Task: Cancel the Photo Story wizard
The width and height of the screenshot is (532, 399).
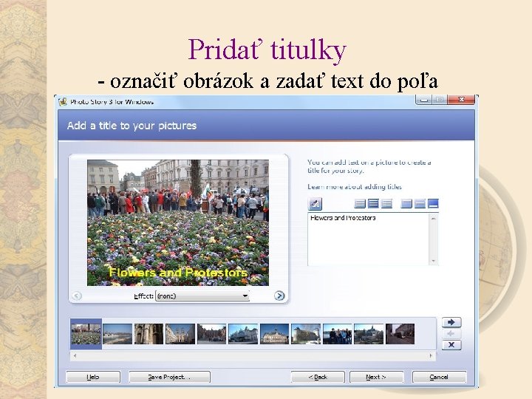Action: coord(439,377)
